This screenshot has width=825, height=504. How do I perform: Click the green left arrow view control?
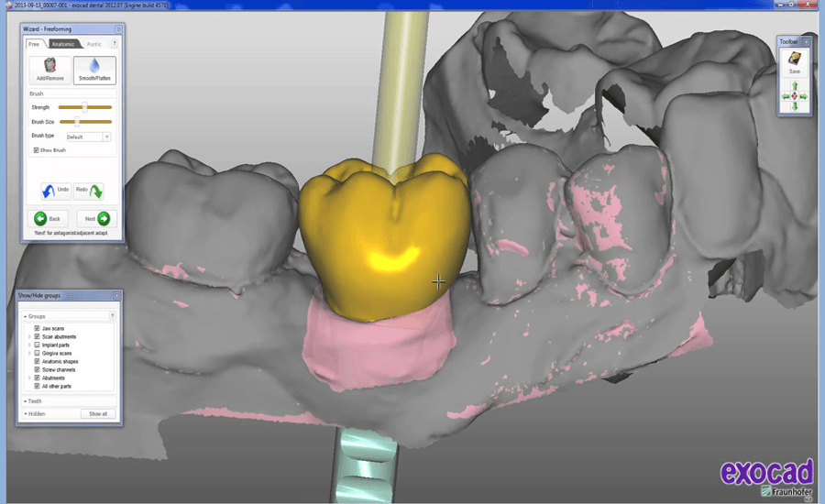pyautogui.click(x=786, y=96)
